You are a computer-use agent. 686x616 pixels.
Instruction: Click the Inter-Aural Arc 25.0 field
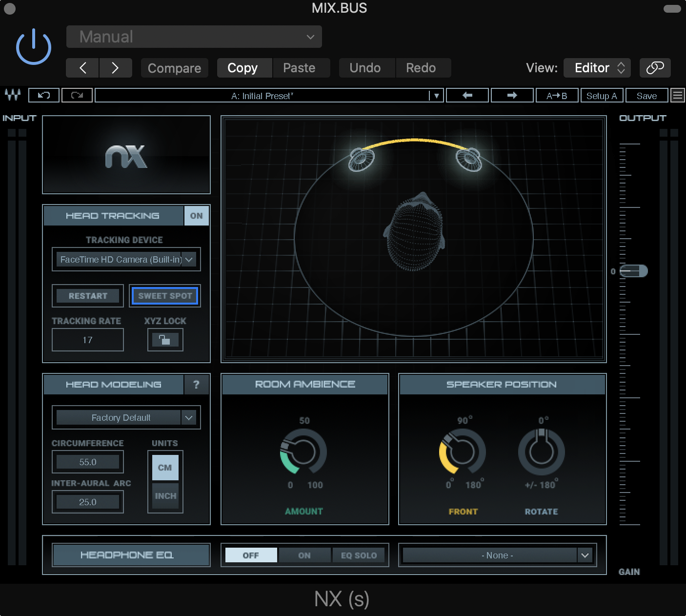click(88, 502)
